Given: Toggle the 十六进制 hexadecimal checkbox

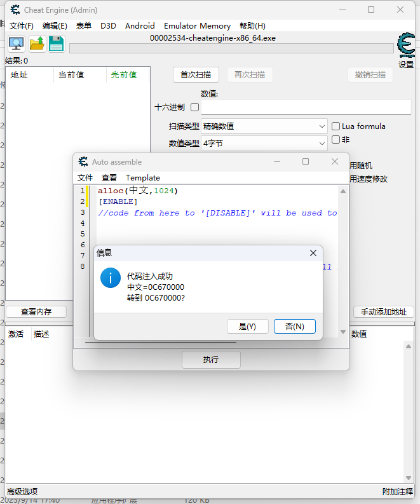Looking at the screenshot, I should point(194,107).
